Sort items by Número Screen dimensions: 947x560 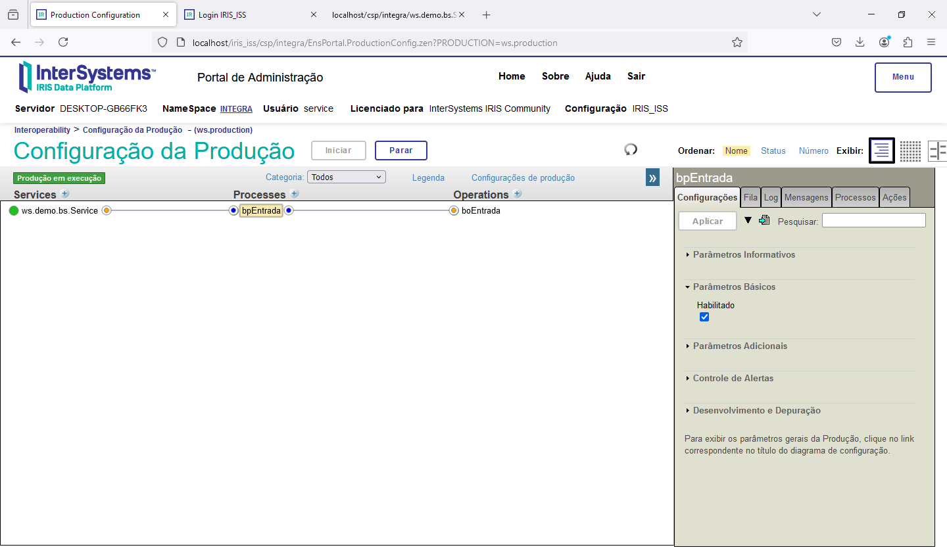tap(813, 151)
